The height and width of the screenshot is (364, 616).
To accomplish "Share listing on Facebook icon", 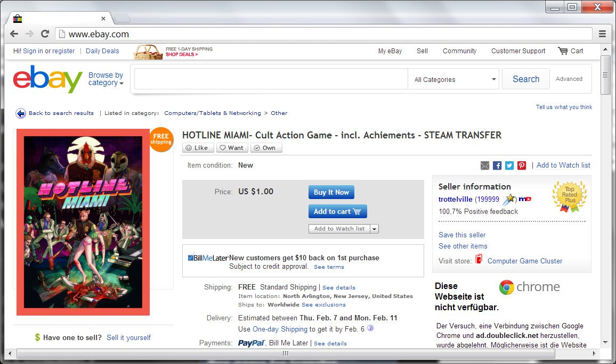I will tap(497, 166).
